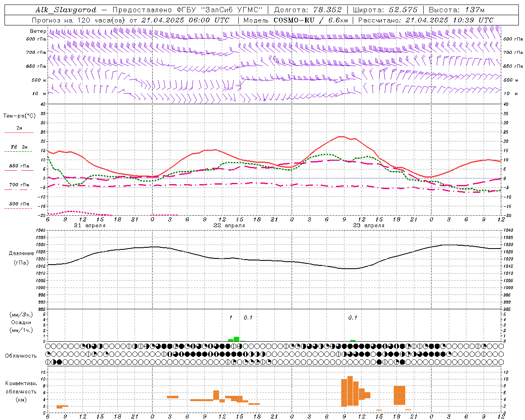Click the tallest orange convective cloud bar
525x420 pixels.
(x=350, y=391)
